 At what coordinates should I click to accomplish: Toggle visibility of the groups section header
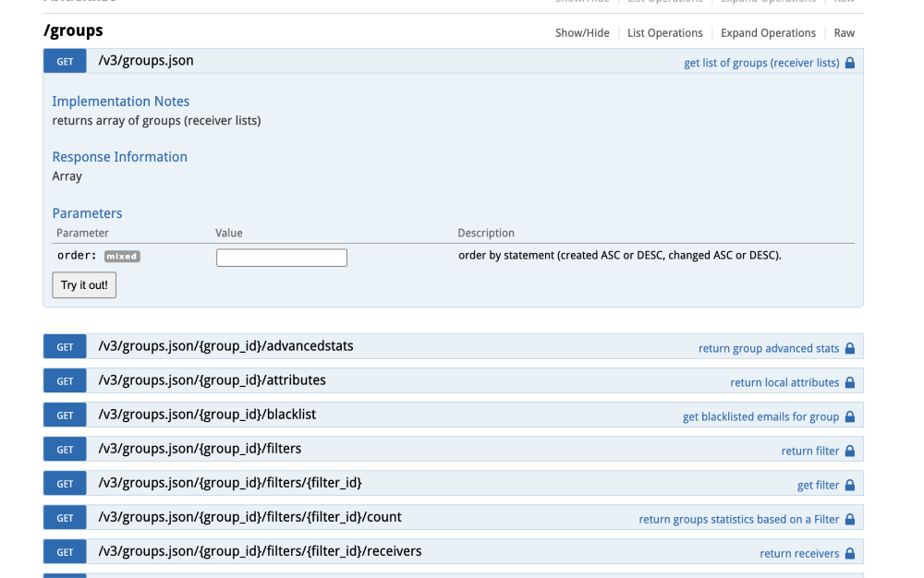point(582,32)
